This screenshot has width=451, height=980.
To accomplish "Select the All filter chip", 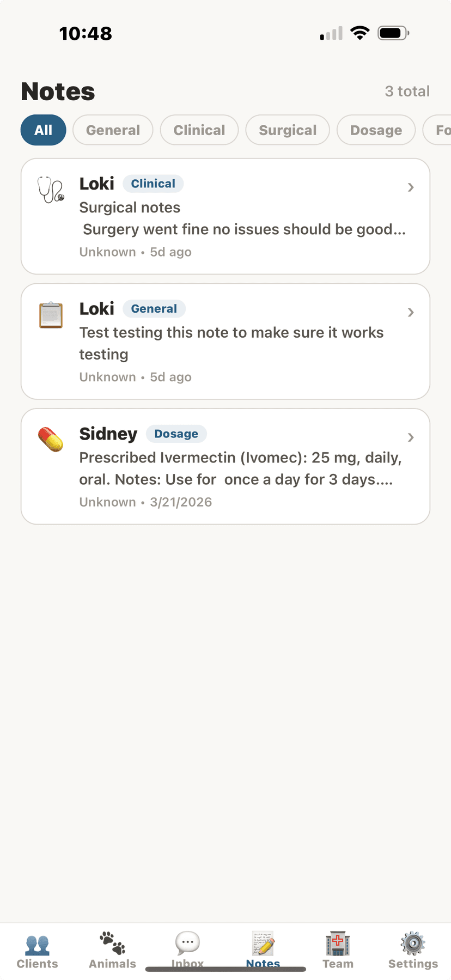I will [44, 130].
